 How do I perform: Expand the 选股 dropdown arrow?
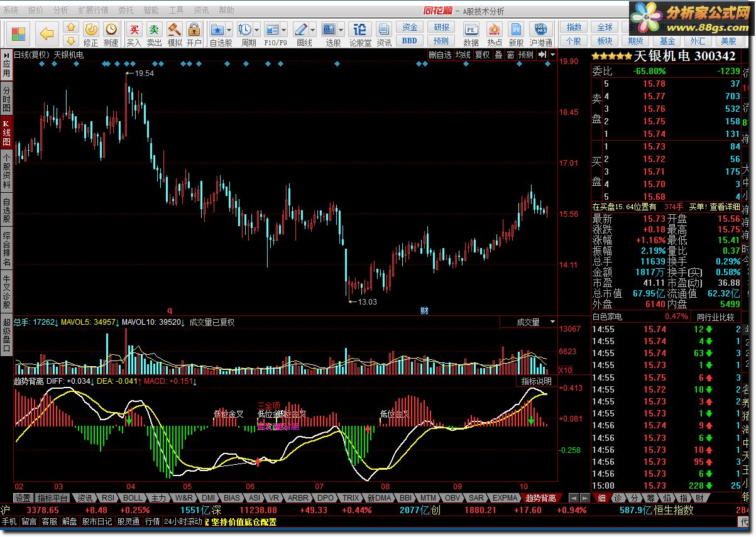(341, 30)
